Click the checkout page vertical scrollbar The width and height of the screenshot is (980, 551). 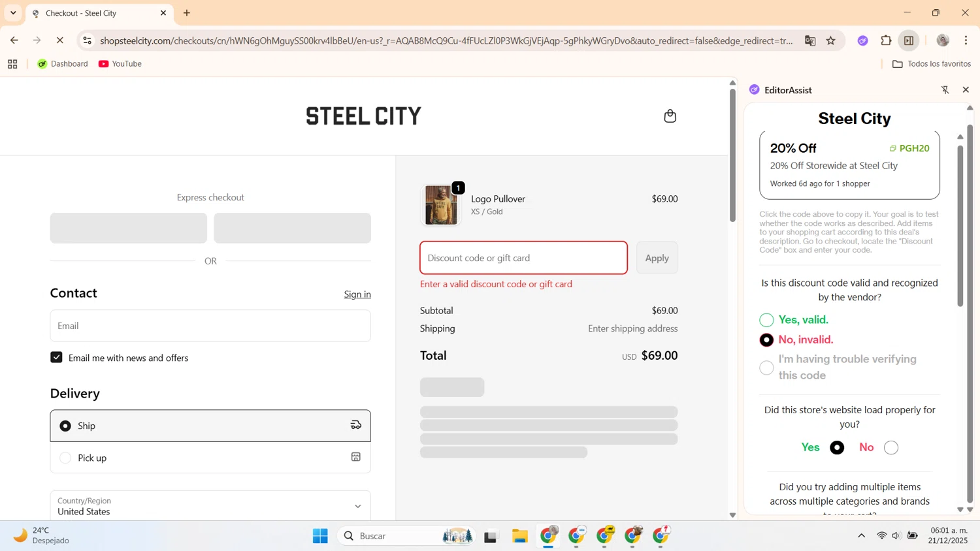tap(732, 155)
